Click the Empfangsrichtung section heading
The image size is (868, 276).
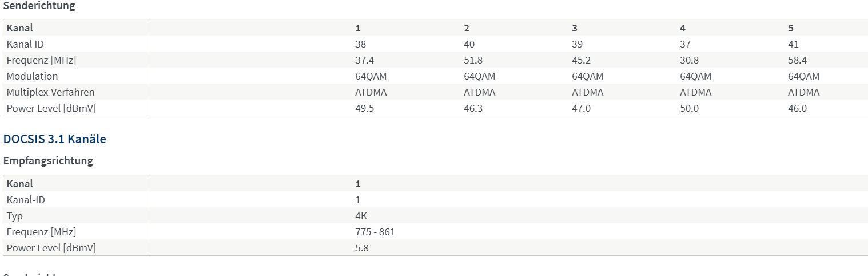tap(48, 161)
